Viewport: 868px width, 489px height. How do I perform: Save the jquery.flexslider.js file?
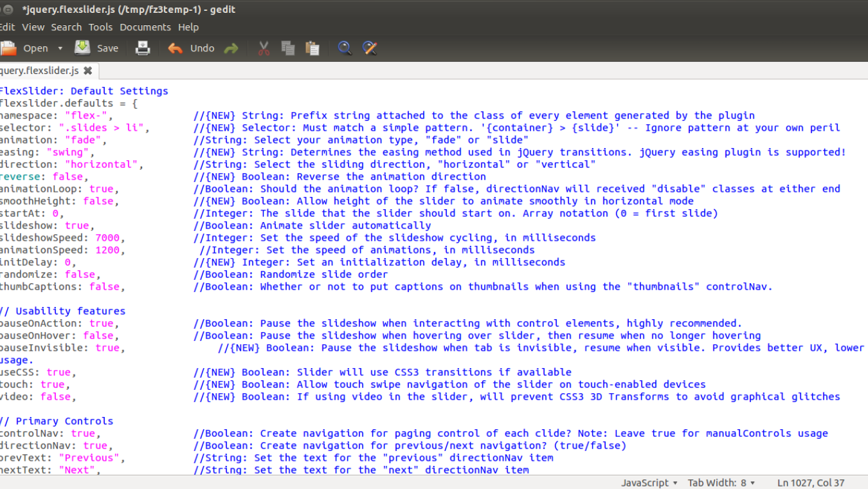(x=96, y=48)
